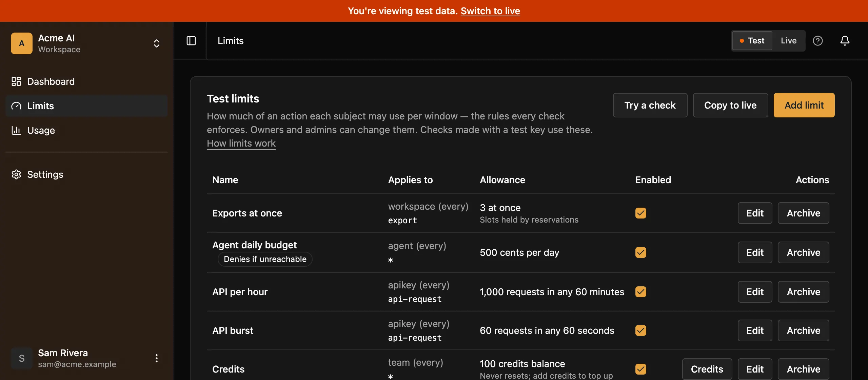Switch to the Live environment tab
Screen dimensions: 868x380
(789, 41)
